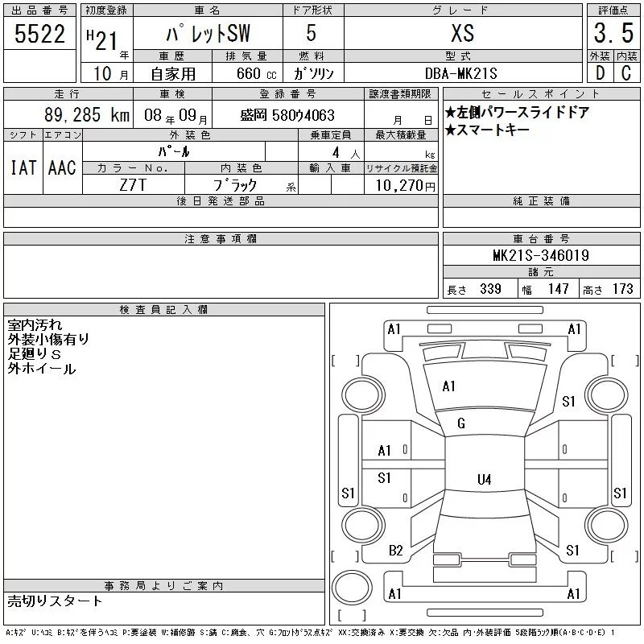The height and width of the screenshot is (644, 644).
Task: Click the 譲渡書類期限 header
Action: [x=400, y=93]
